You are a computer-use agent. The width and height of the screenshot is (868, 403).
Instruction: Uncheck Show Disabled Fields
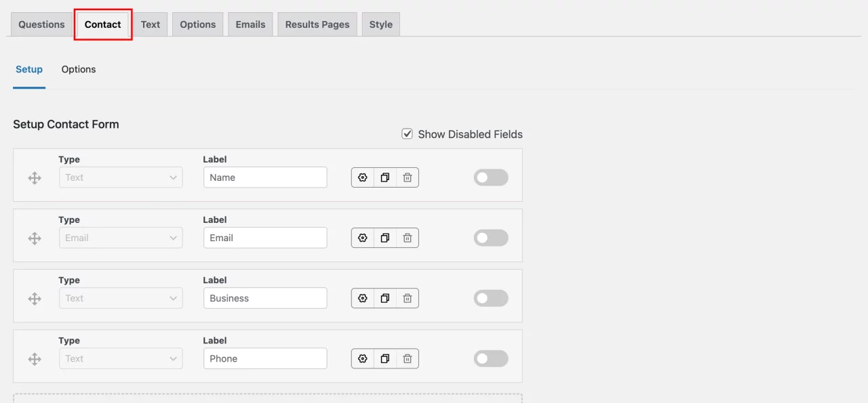[407, 133]
